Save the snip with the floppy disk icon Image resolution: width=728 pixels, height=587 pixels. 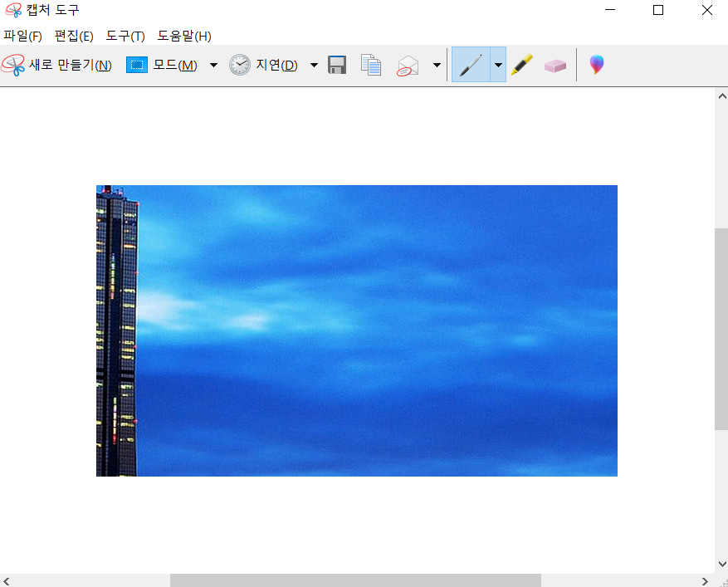(x=337, y=65)
